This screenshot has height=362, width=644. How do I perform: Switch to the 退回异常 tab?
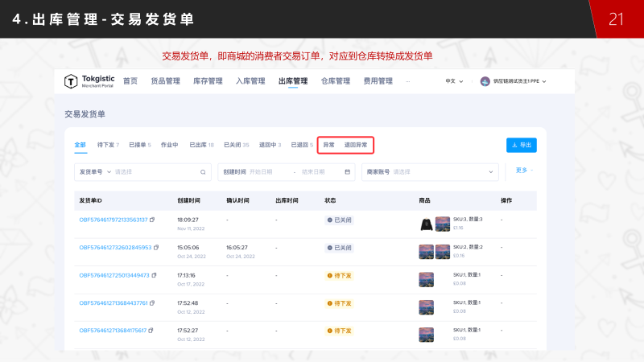click(356, 145)
